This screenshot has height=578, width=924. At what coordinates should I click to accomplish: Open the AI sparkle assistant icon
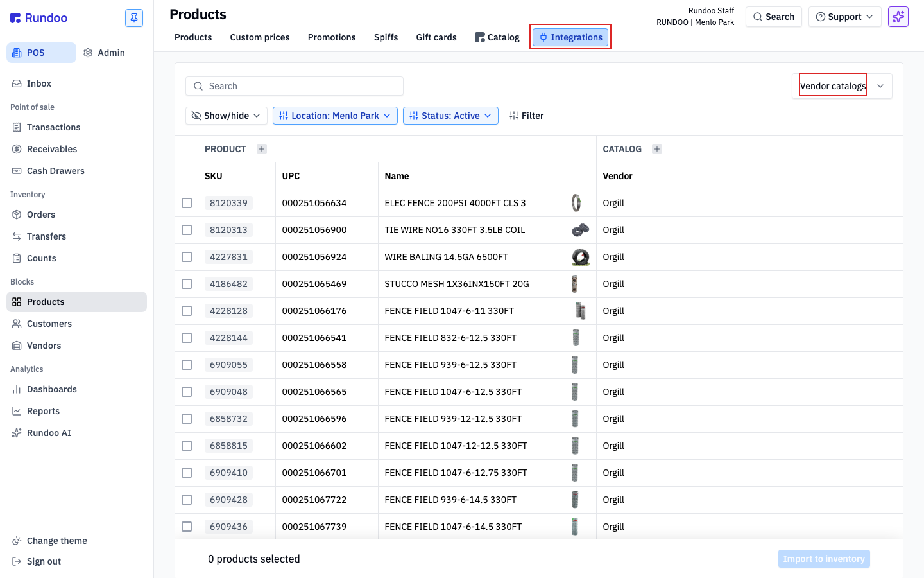click(898, 17)
